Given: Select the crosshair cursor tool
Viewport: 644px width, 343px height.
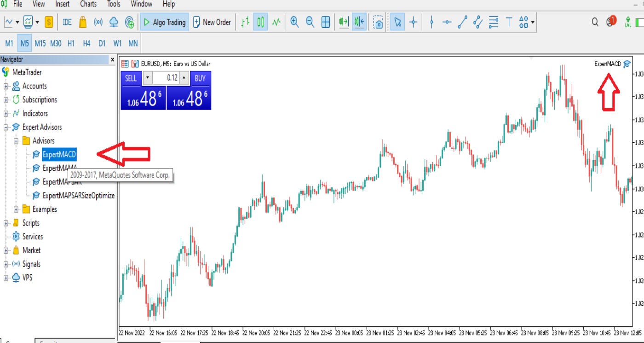Looking at the screenshot, I should (x=413, y=22).
